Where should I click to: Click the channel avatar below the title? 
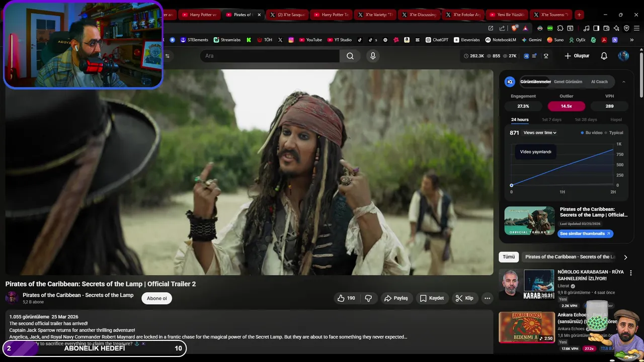(x=12, y=298)
